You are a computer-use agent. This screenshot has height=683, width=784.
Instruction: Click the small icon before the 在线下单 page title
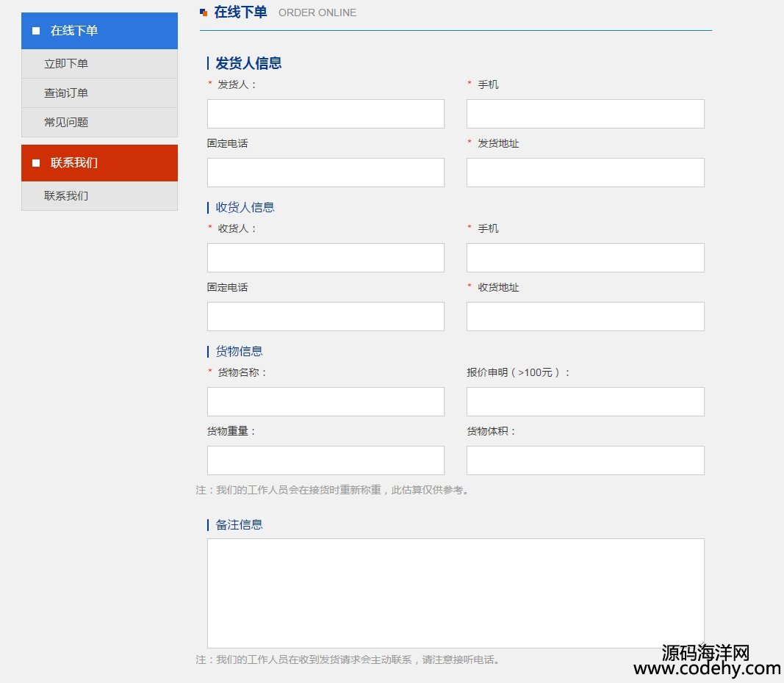click(204, 12)
